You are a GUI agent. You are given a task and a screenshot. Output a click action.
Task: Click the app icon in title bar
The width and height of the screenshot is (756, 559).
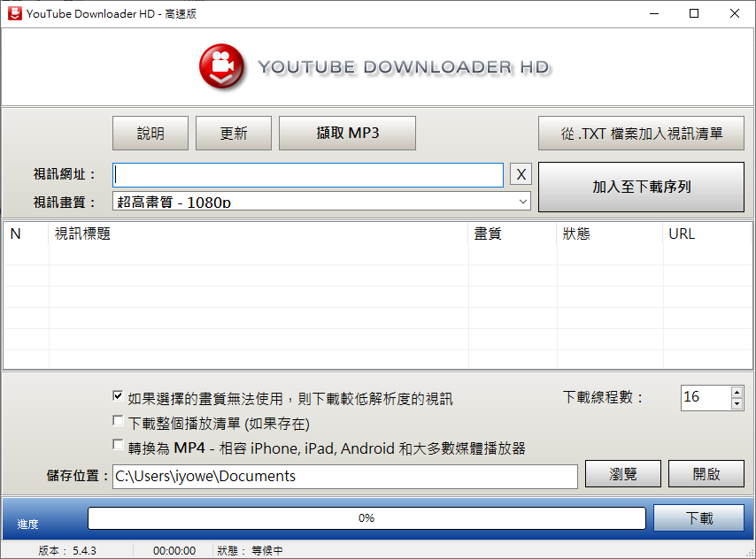click(14, 13)
